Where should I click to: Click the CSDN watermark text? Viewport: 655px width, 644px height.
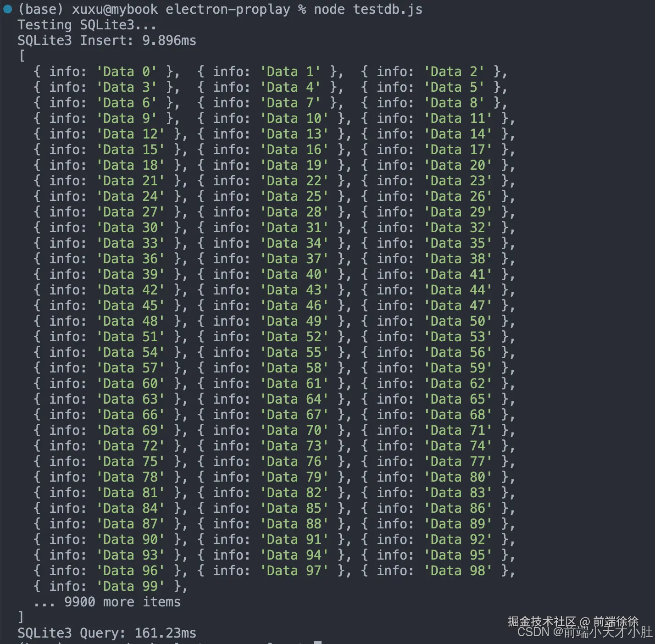pyautogui.click(x=585, y=633)
